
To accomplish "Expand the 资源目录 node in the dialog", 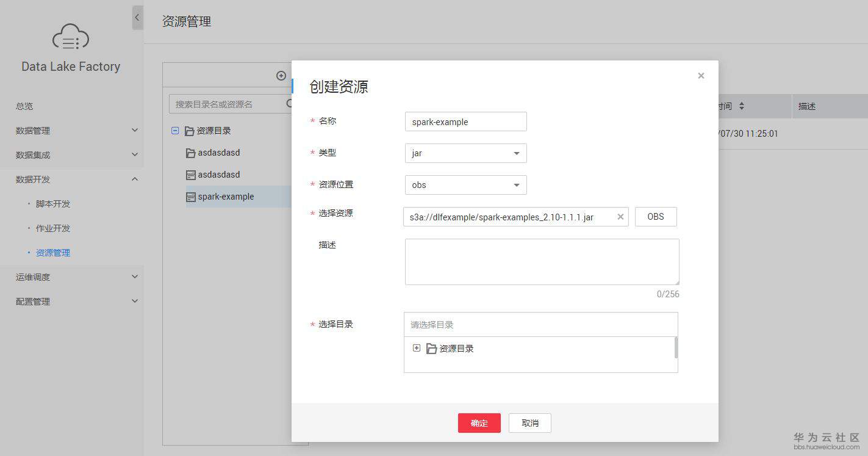I will pyautogui.click(x=417, y=348).
